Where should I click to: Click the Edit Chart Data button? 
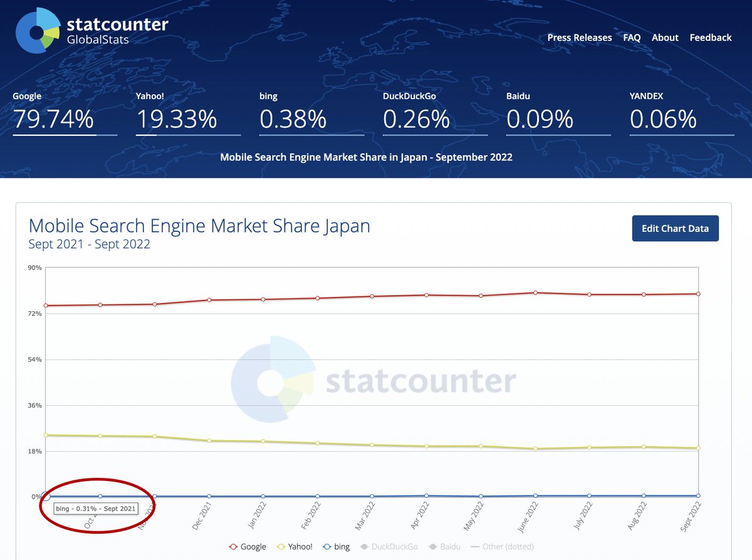[x=676, y=228]
